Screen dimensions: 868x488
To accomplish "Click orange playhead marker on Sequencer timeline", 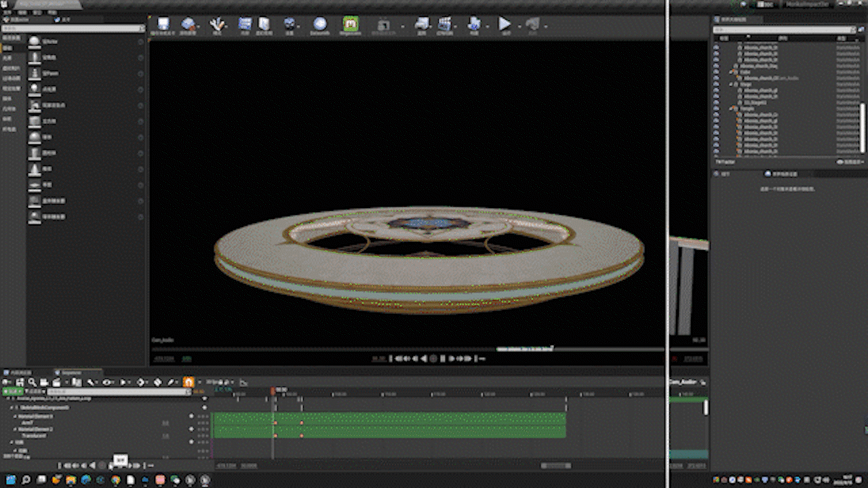I will (x=273, y=391).
